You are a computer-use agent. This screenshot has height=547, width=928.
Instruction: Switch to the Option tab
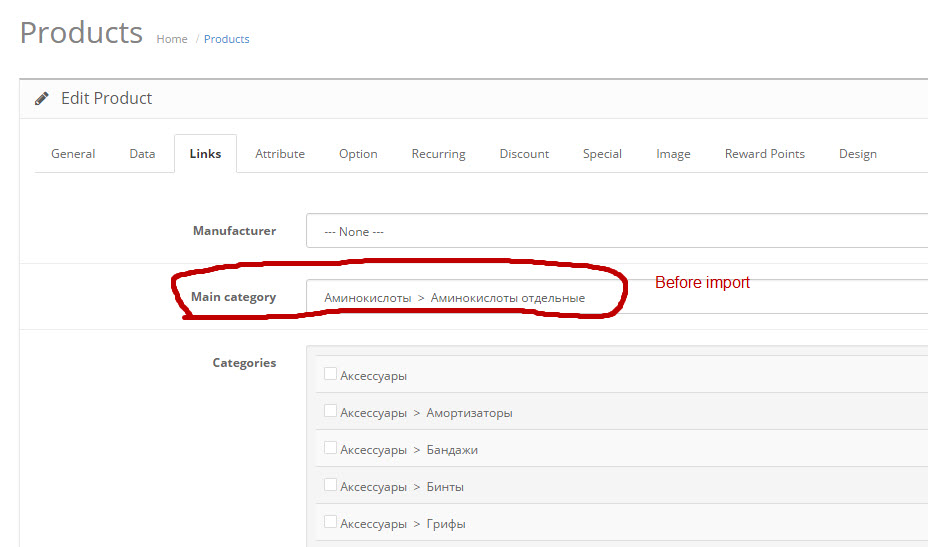[358, 154]
